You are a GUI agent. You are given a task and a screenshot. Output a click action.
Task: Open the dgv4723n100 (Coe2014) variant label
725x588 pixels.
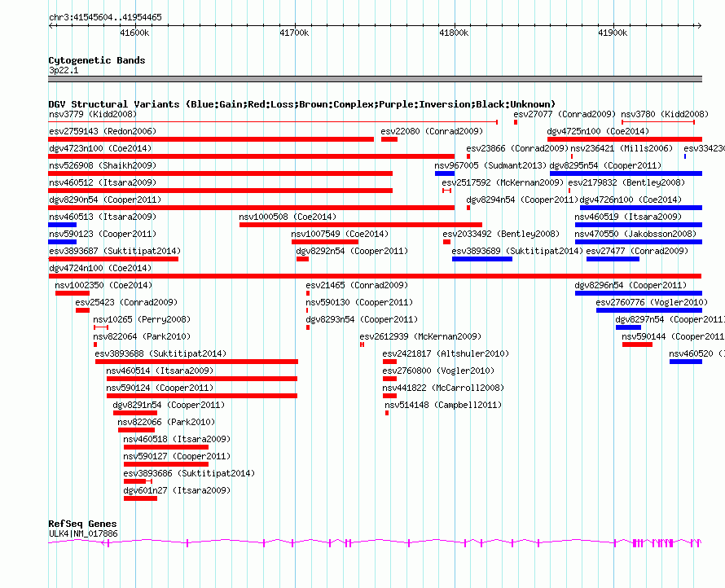point(100,148)
